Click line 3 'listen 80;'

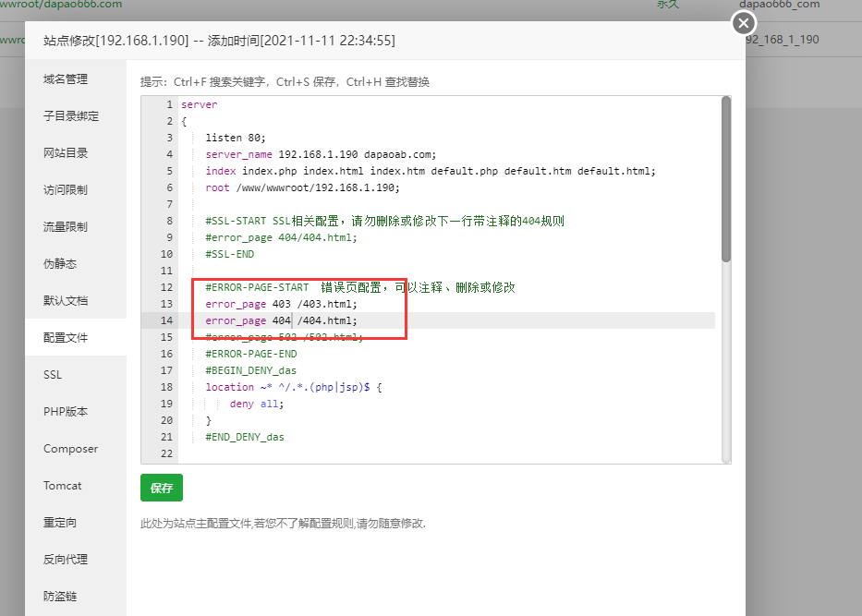coord(236,138)
